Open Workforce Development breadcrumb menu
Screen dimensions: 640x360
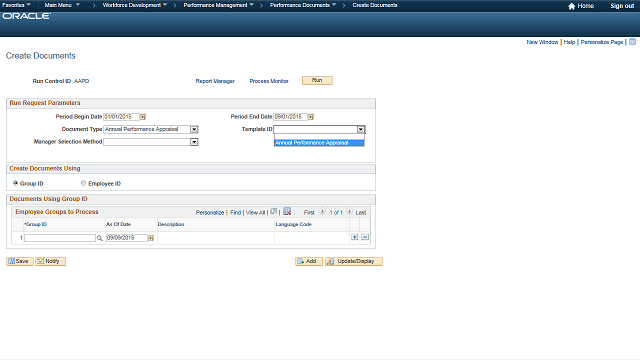(x=135, y=5)
